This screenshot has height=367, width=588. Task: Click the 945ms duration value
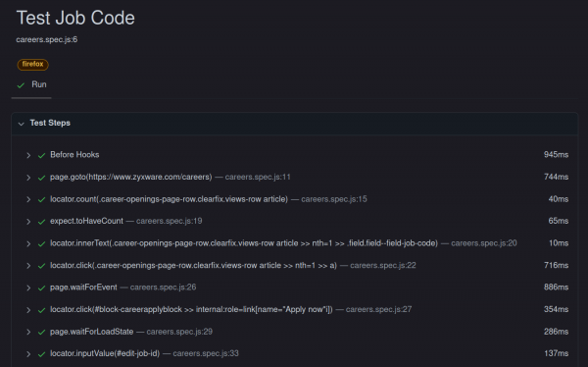coord(556,155)
